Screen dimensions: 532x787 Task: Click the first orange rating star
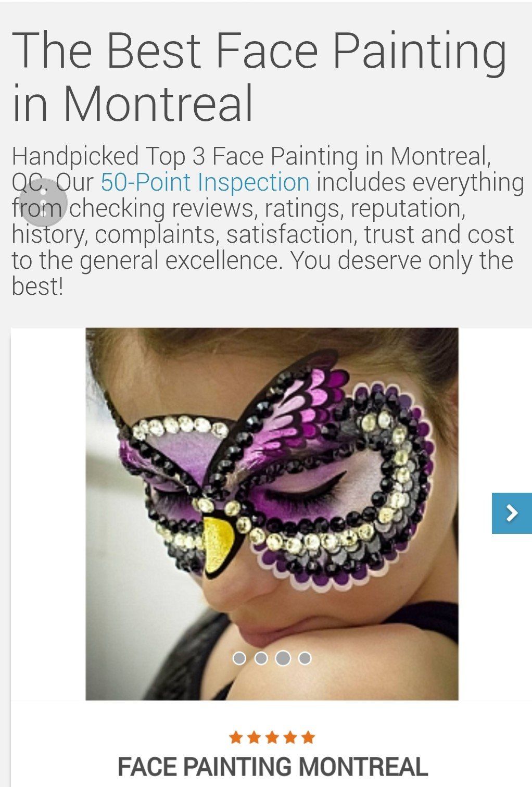[236, 737]
